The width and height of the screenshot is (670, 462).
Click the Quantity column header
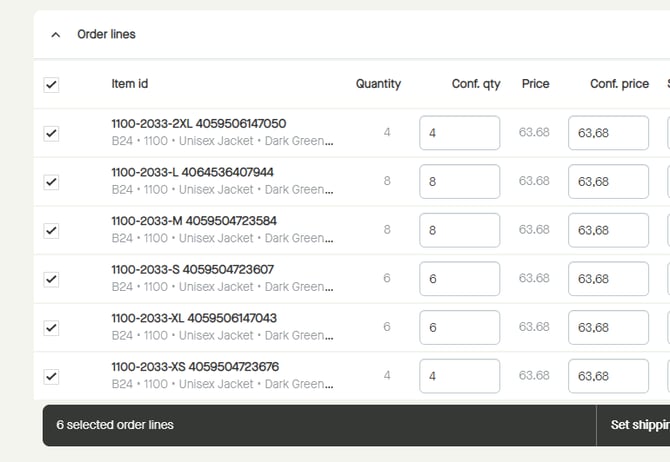point(378,84)
